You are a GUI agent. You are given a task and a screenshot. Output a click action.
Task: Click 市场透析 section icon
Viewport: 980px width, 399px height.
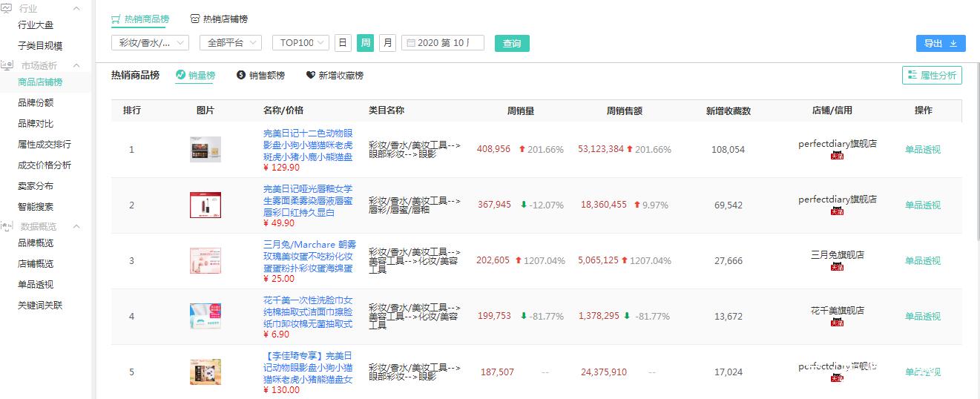click(x=7, y=65)
